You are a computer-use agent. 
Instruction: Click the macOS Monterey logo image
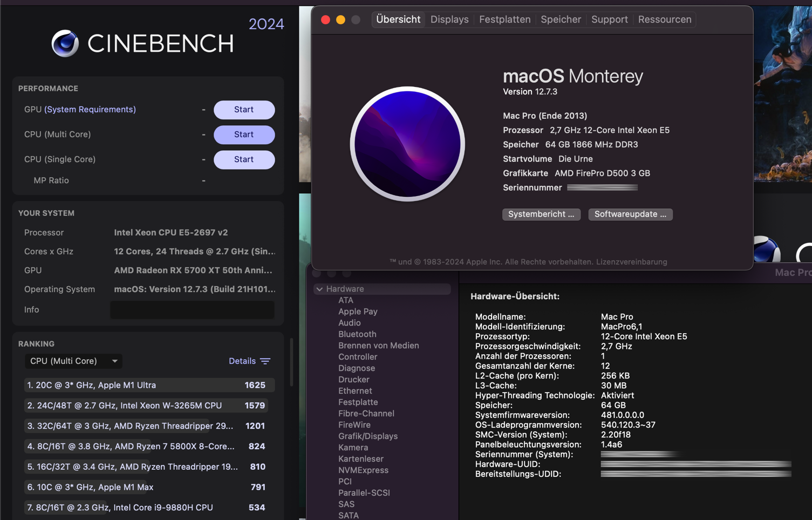tap(407, 144)
